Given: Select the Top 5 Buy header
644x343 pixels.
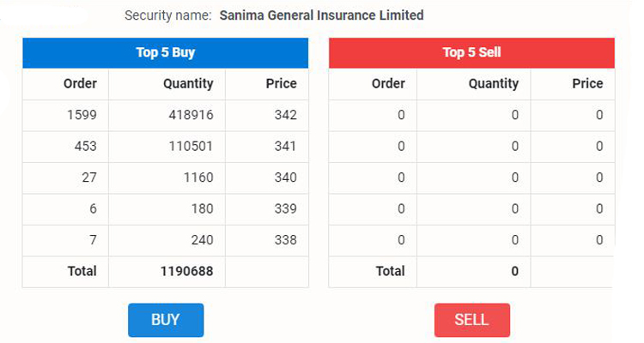Looking at the screenshot, I should tap(165, 52).
